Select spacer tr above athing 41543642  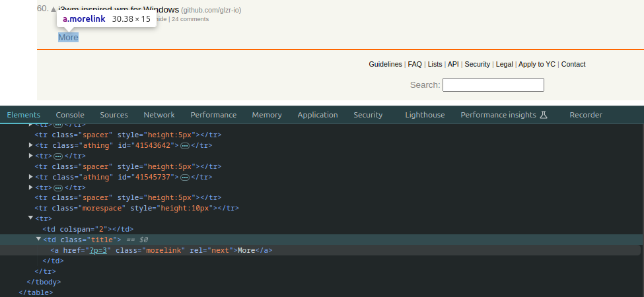(x=128, y=135)
